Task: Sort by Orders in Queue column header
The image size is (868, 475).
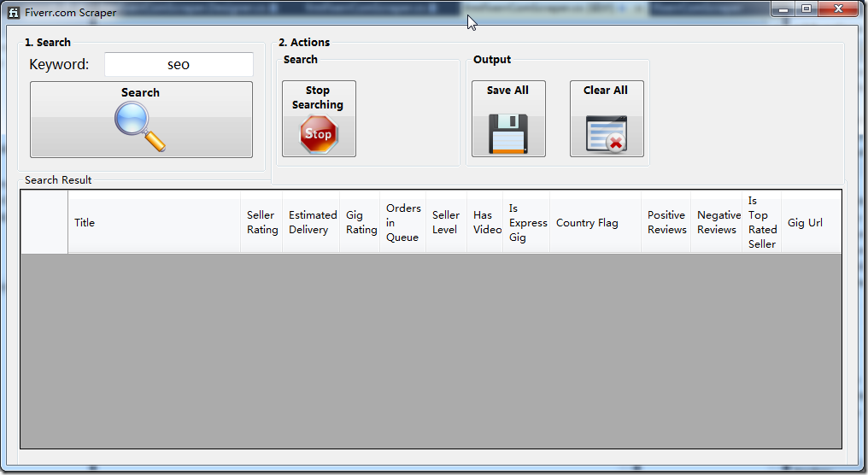Action: [403, 223]
